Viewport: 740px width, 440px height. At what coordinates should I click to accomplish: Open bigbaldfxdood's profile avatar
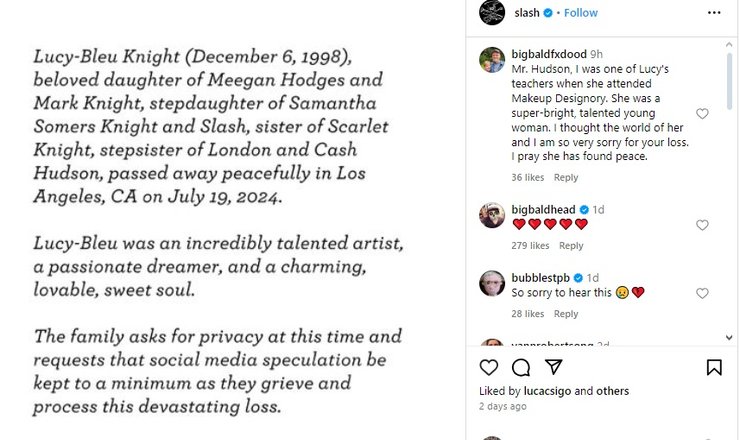click(491, 59)
